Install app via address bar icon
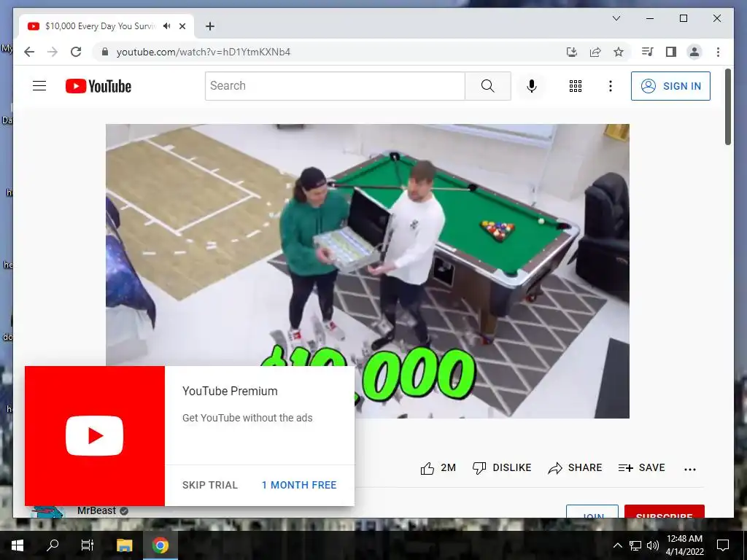The image size is (747, 560). [x=572, y=52]
